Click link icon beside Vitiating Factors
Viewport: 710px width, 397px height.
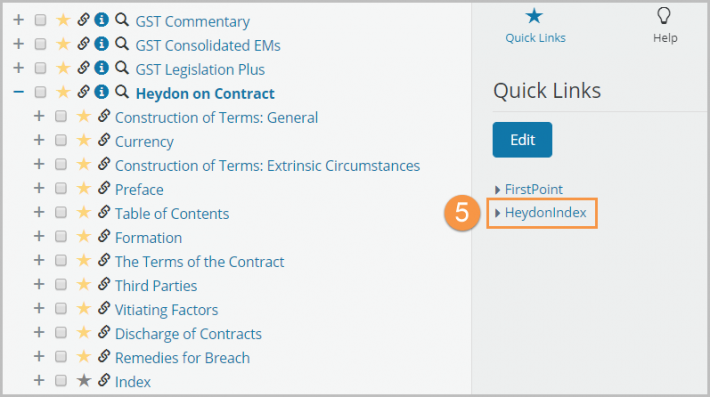[104, 308]
